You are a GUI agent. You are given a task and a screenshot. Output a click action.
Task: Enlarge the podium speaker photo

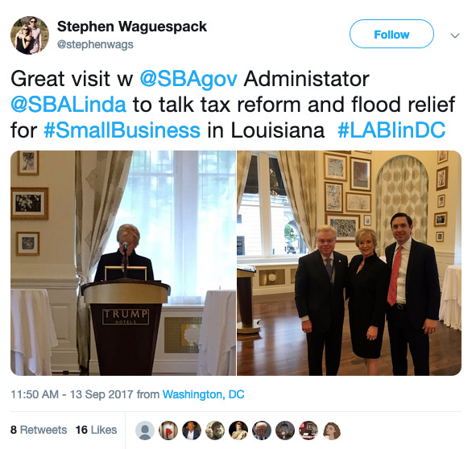(x=123, y=263)
